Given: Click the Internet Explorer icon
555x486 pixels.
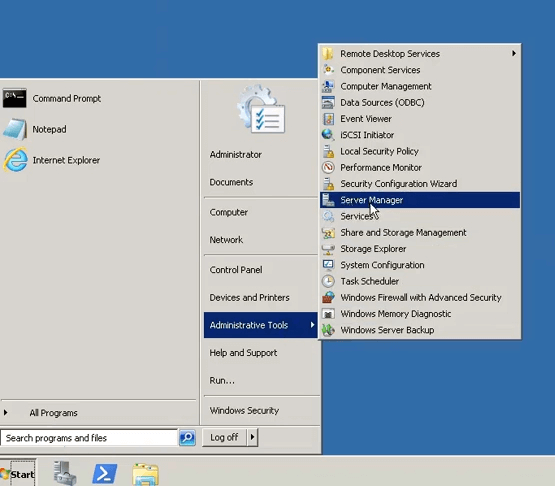Looking at the screenshot, I should pyautogui.click(x=16, y=160).
